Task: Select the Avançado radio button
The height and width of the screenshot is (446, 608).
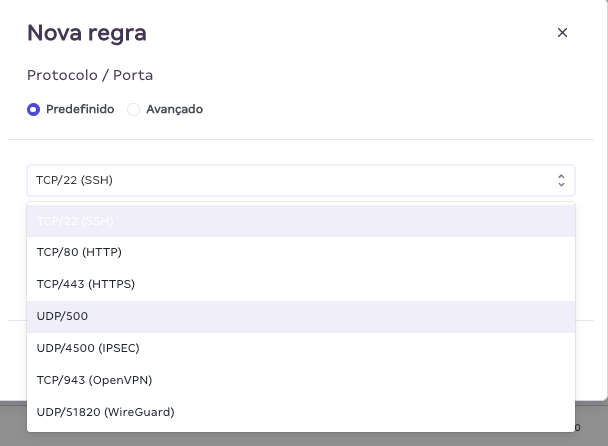Action: point(134,109)
